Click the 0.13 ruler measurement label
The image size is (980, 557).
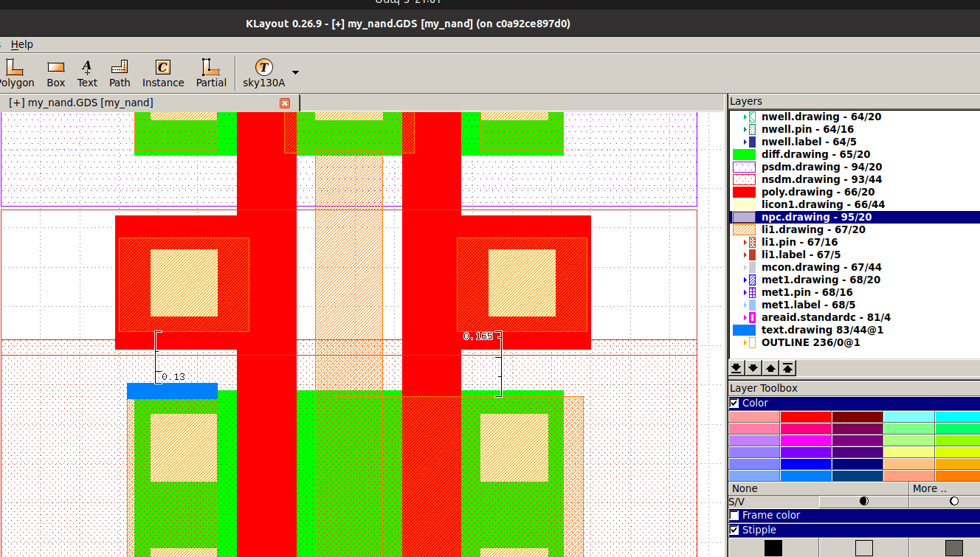tap(173, 377)
